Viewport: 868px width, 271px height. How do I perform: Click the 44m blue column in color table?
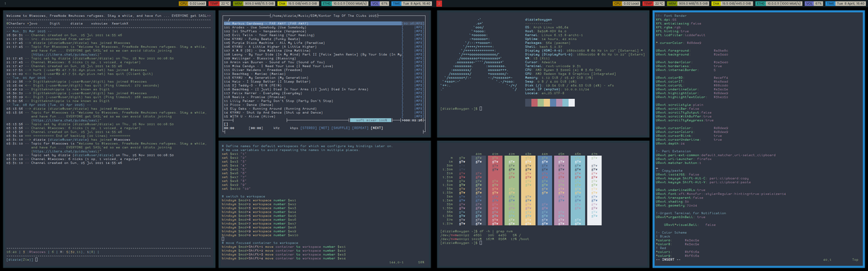click(544, 191)
